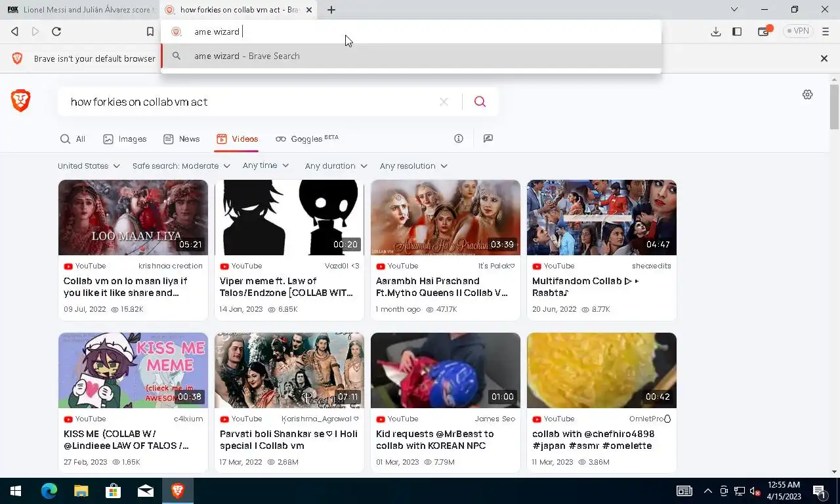Open Viper meme silhouette thumbnail
This screenshot has height=504, width=840.
tap(289, 217)
